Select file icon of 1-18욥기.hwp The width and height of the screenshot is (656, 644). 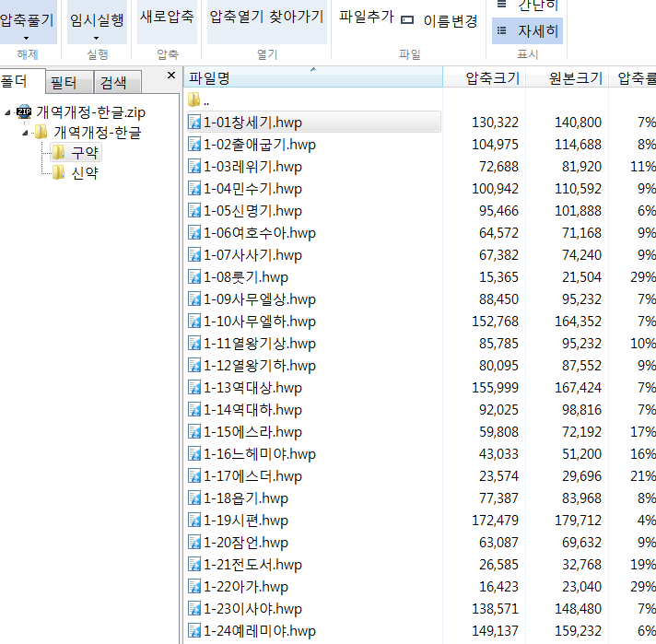(x=194, y=498)
